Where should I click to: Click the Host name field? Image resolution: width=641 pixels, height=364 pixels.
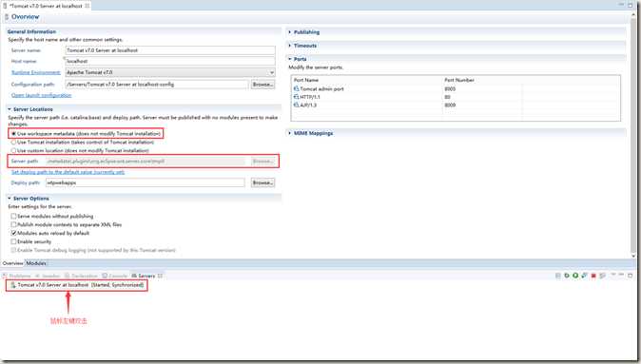tap(170, 61)
